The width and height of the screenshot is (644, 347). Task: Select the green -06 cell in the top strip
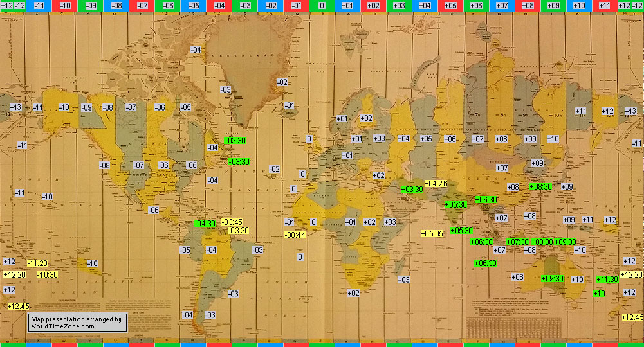pyautogui.click(x=167, y=5)
